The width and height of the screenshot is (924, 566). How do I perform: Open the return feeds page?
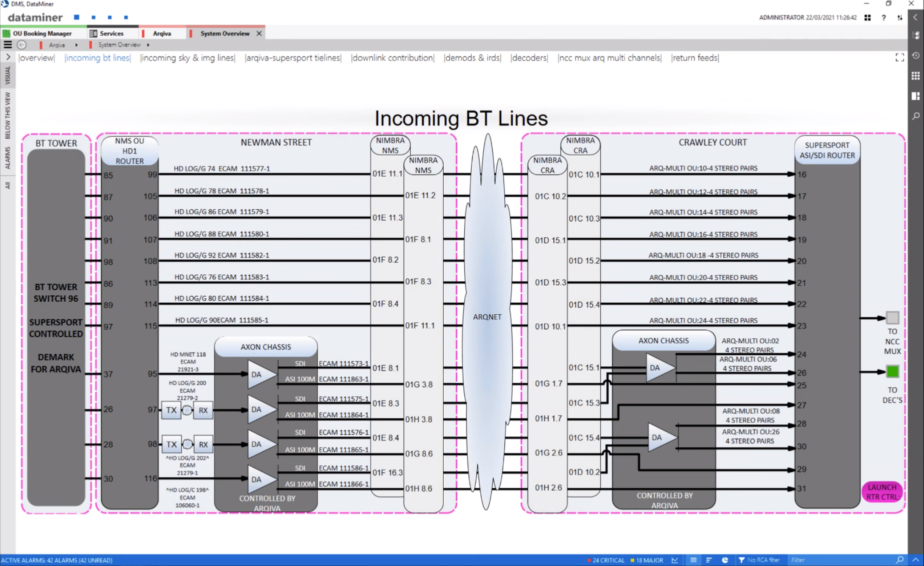tap(695, 58)
